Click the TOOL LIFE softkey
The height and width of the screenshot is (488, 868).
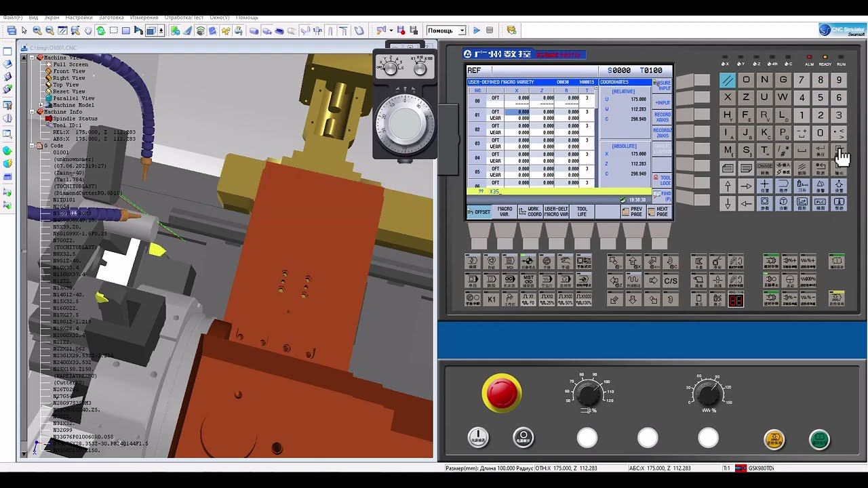point(582,212)
